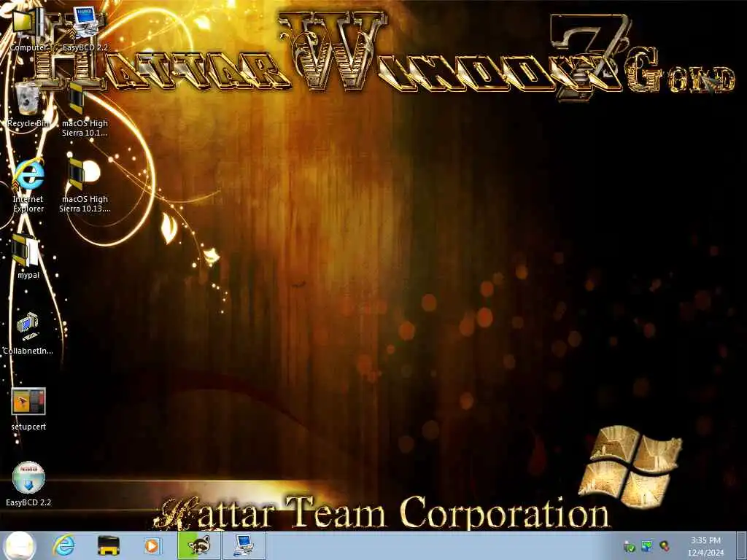The image size is (747, 560).
Task: Launch Internet Explorer from the desktop
Action: (28, 184)
